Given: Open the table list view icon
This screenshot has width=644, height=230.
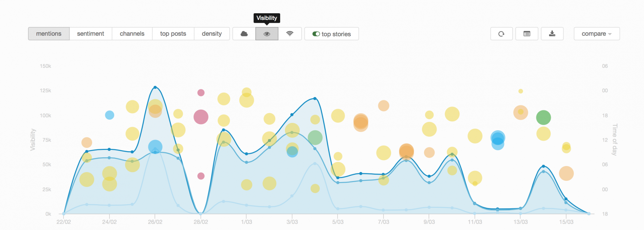Looking at the screenshot, I should pos(527,34).
